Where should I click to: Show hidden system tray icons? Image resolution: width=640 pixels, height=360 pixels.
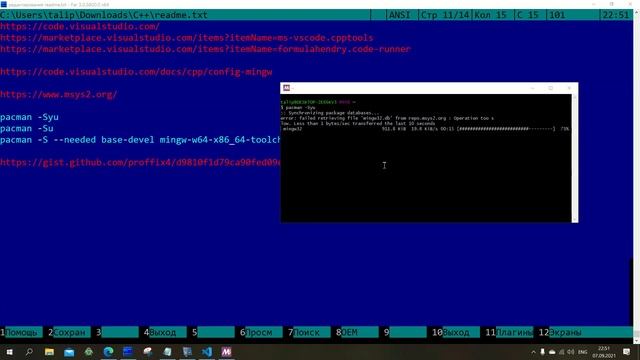point(533,352)
